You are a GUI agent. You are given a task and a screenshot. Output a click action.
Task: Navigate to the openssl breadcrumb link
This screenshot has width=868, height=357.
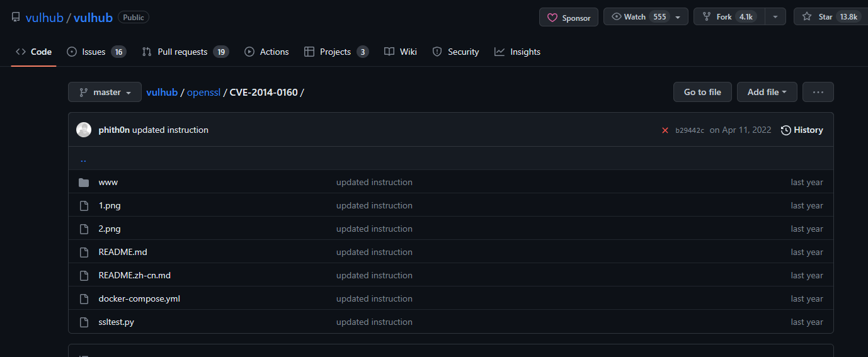[x=203, y=92]
